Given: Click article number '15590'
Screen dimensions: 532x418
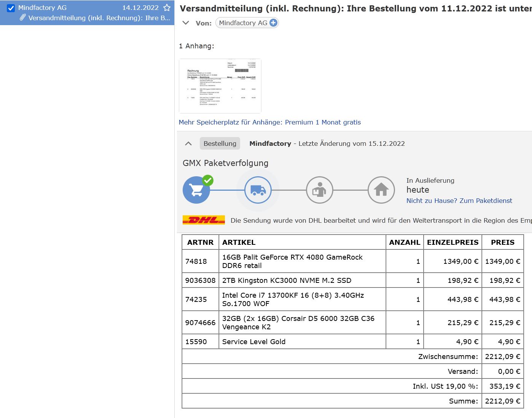Looking at the screenshot, I should pos(196,341).
